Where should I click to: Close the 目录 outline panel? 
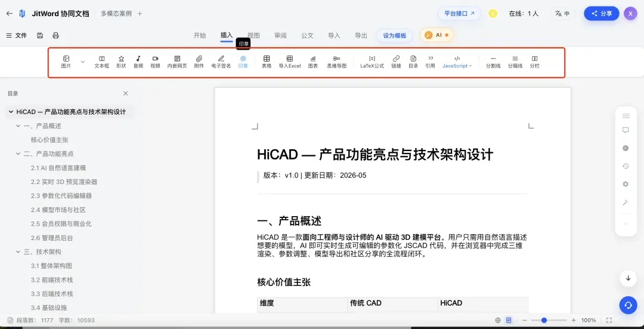(x=126, y=93)
